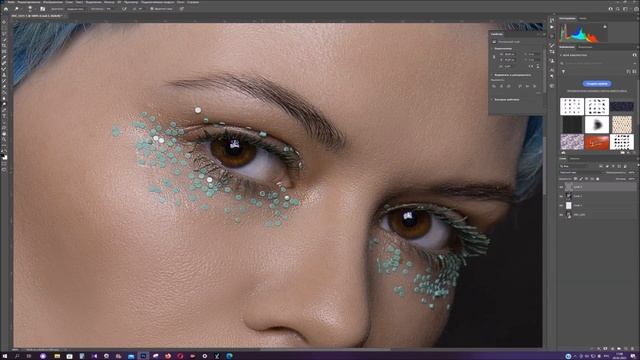This screenshot has height=360, width=640.
Task: Open the layer fill percentage dropdown
Action: [632, 179]
